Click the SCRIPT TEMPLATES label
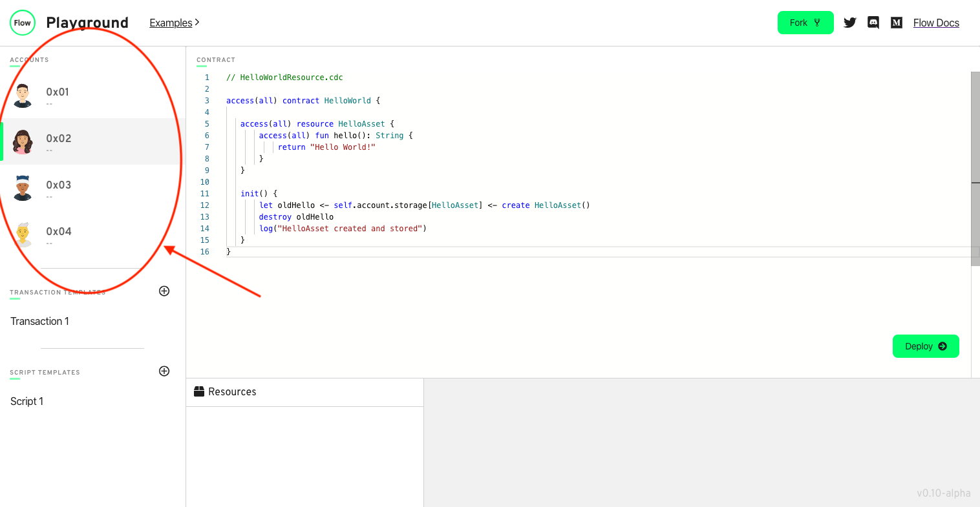 pos(45,373)
